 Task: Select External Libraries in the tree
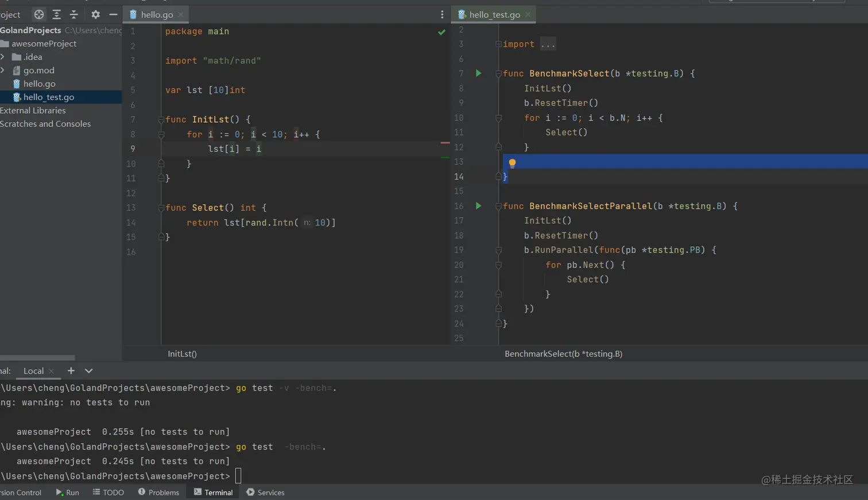pos(33,110)
